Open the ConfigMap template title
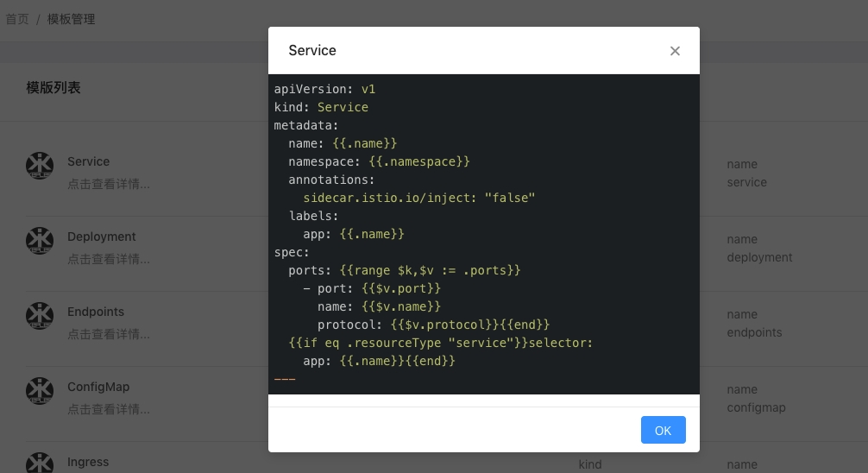The height and width of the screenshot is (473, 868). pyautogui.click(x=98, y=387)
